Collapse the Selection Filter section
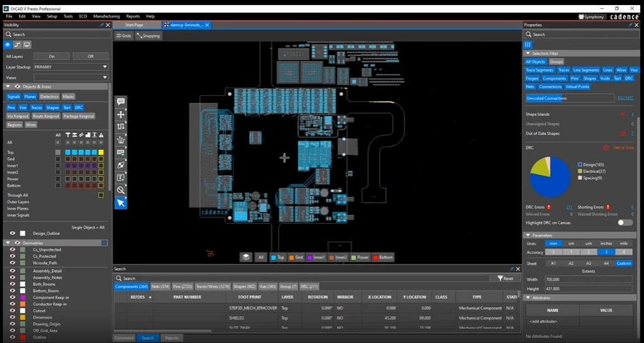Image resolution: width=644 pixels, height=343 pixels. pyautogui.click(x=528, y=53)
